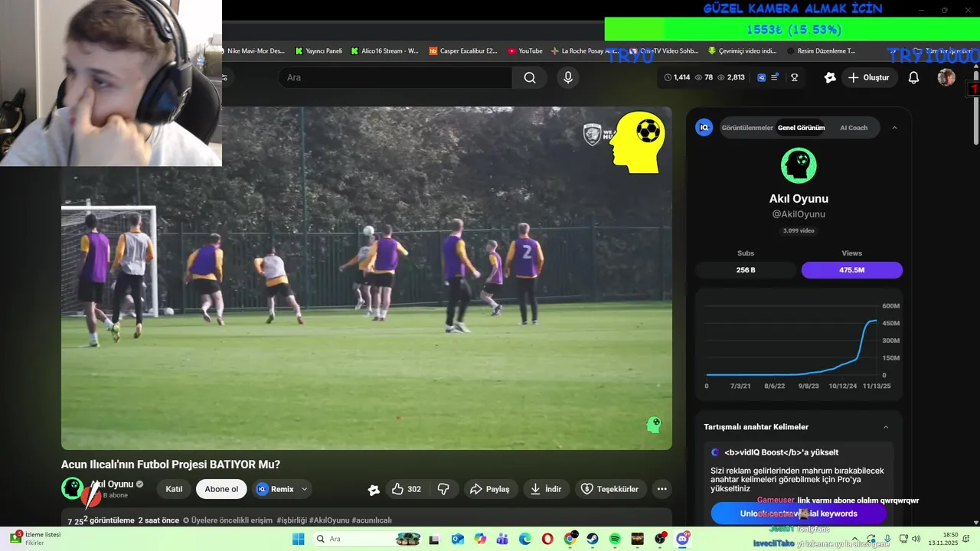Image resolution: width=980 pixels, height=551 pixels.
Task: Select the Views metric pill 475.5M
Action: (851, 270)
